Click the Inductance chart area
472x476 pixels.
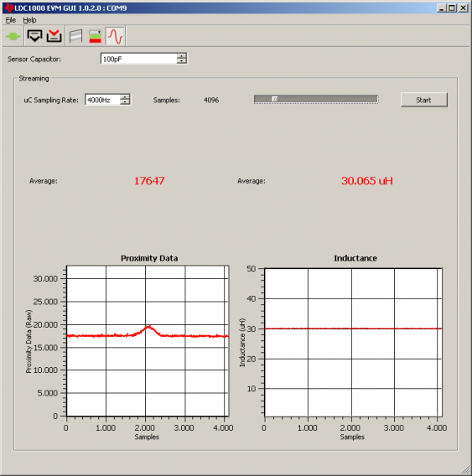[x=353, y=342]
